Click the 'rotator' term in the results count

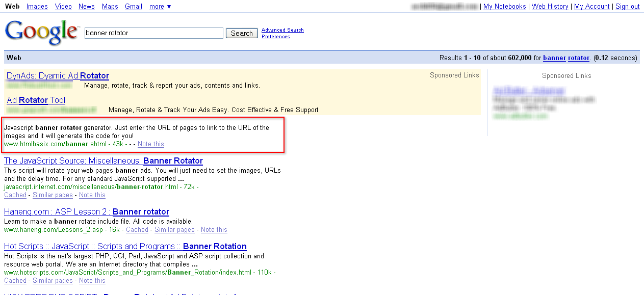pyautogui.click(x=578, y=58)
